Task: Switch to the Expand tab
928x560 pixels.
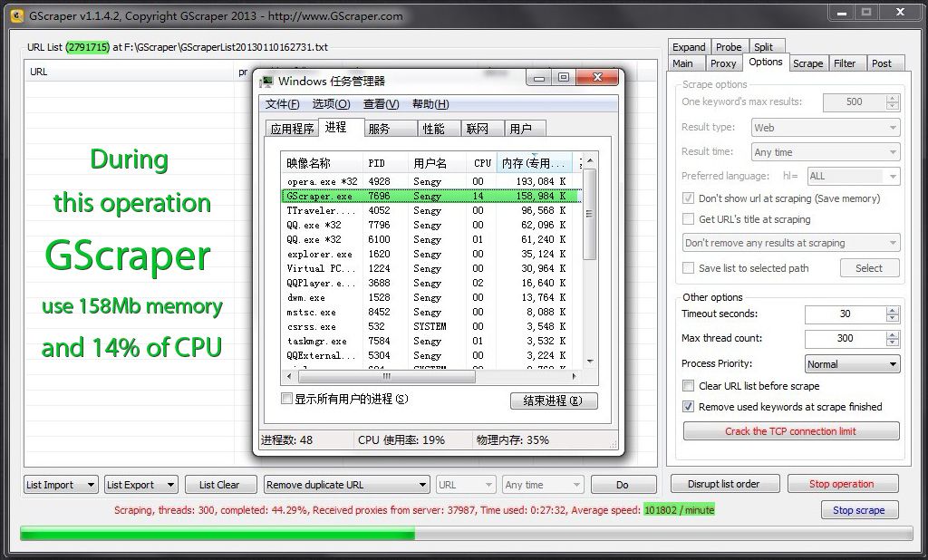Action: click(689, 47)
